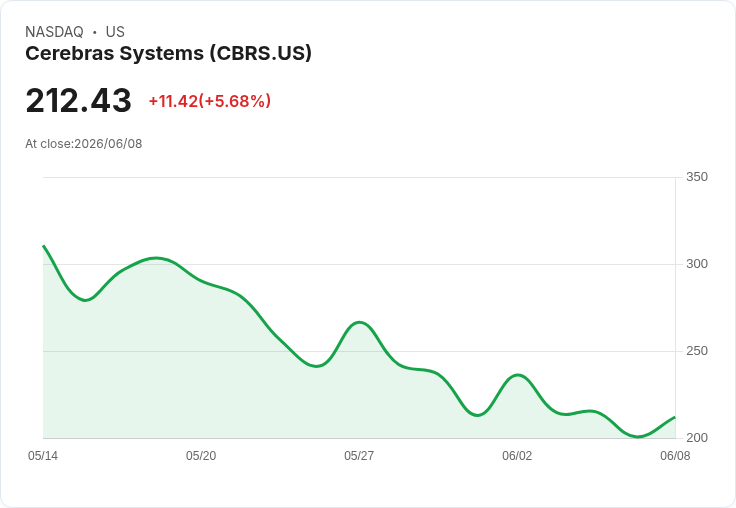Click the chart line peak near 05/27

359,322
